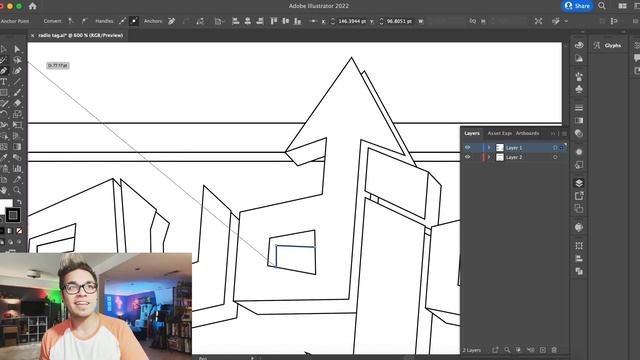This screenshot has height=360, width=640.
Task: Click the X coordinate stepper arrows
Action: click(333, 21)
